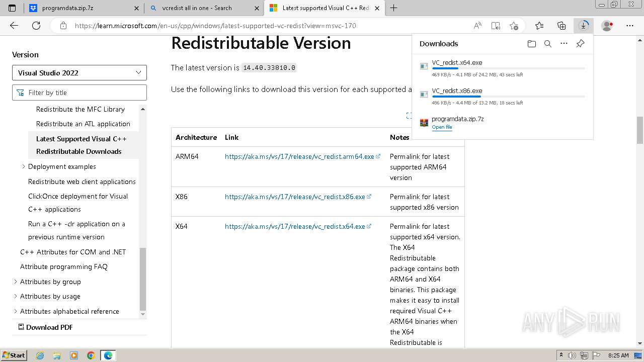
Task: Click Open file under programdata.zip.7z
Action: click(442, 127)
